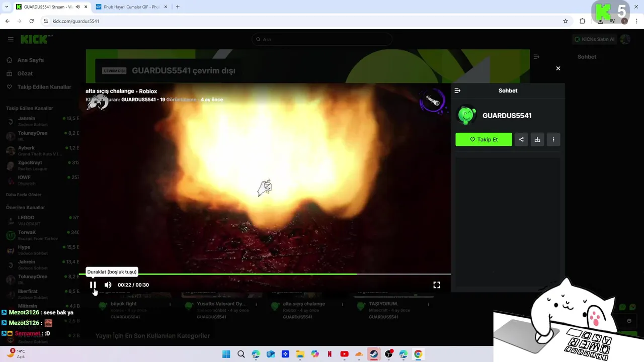This screenshot has height=362, width=644.
Task: Bookmark this page with star icon
Action: pos(566,21)
